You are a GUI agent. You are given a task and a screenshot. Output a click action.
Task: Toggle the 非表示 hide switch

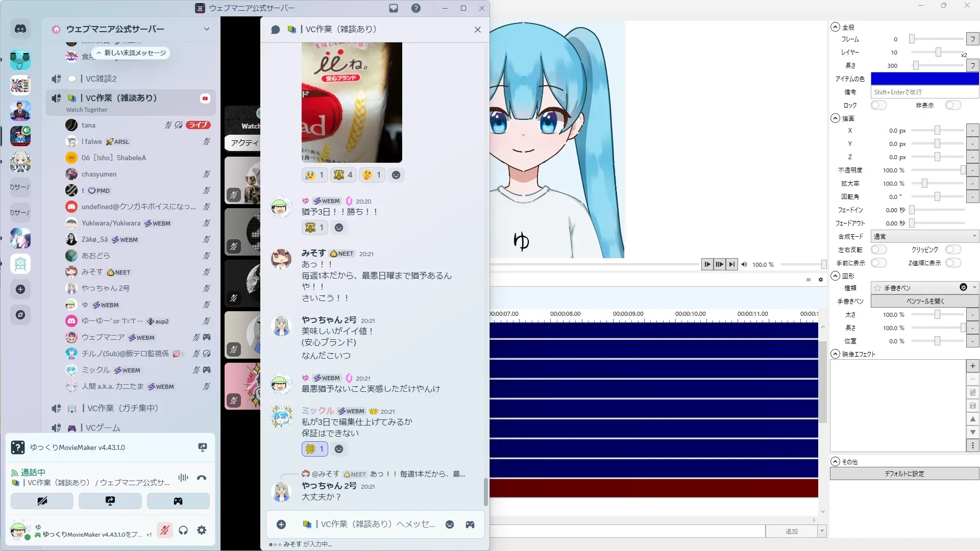coord(952,105)
